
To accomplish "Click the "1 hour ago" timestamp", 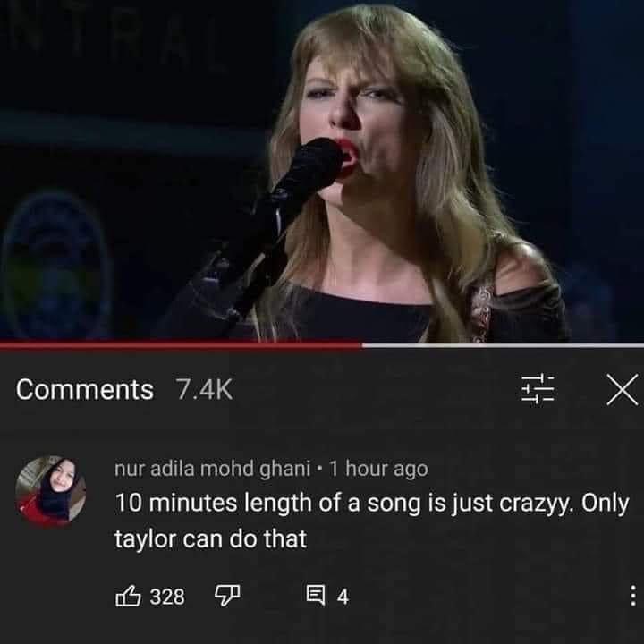I will coord(378,468).
